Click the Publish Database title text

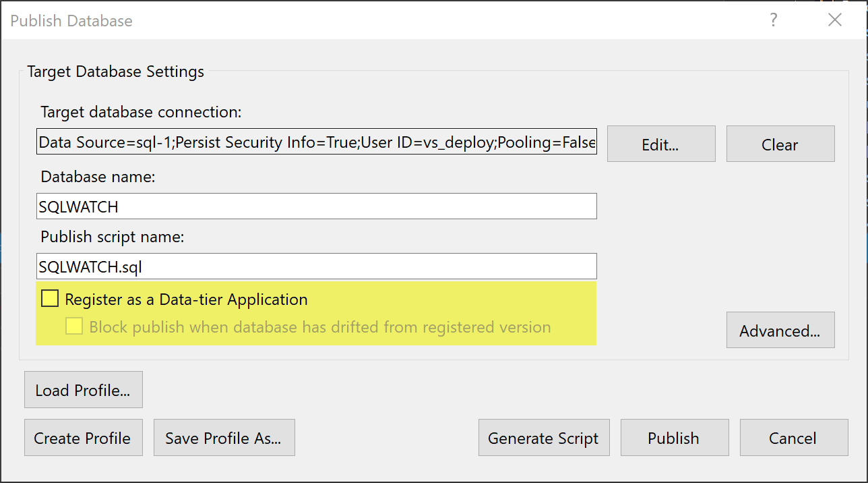click(x=71, y=20)
